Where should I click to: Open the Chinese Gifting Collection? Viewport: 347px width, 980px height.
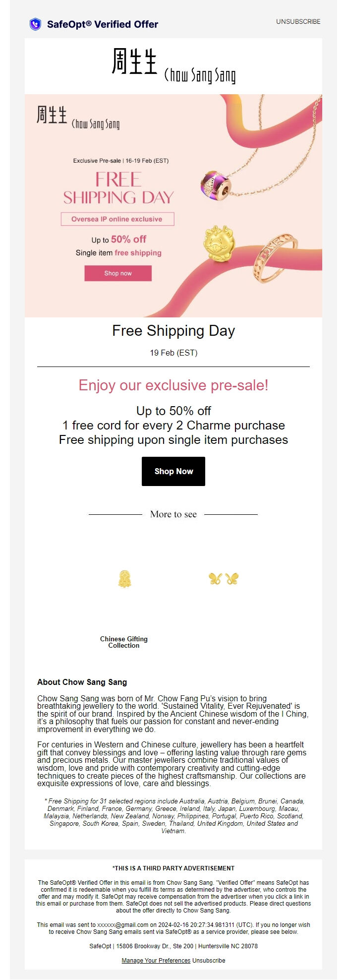tap(125, 642)
